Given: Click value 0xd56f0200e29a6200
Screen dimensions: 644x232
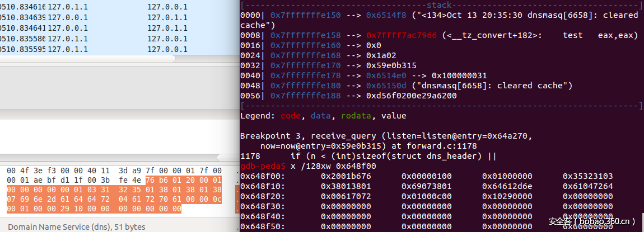Looking at the screenshot, I should coord(412,96).
